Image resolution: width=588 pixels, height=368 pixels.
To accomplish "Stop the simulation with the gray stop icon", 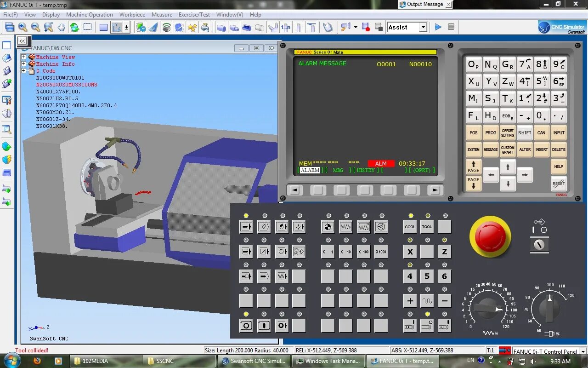I will [451, 27].
